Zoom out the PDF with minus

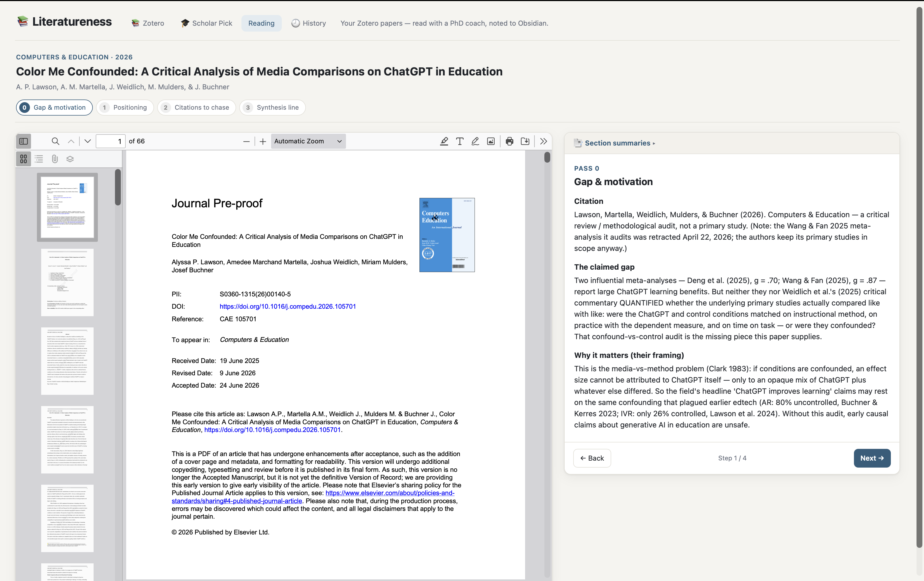pyautogui.click(x=246, y=141)
